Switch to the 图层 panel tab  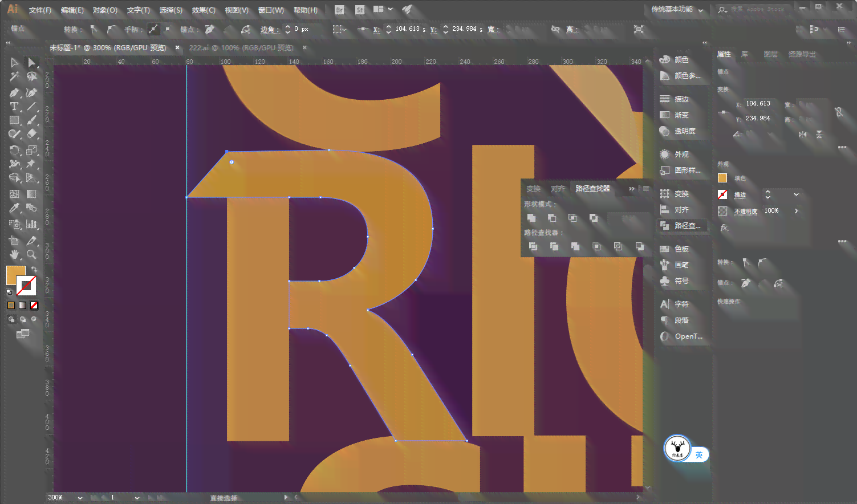(771, 54)
